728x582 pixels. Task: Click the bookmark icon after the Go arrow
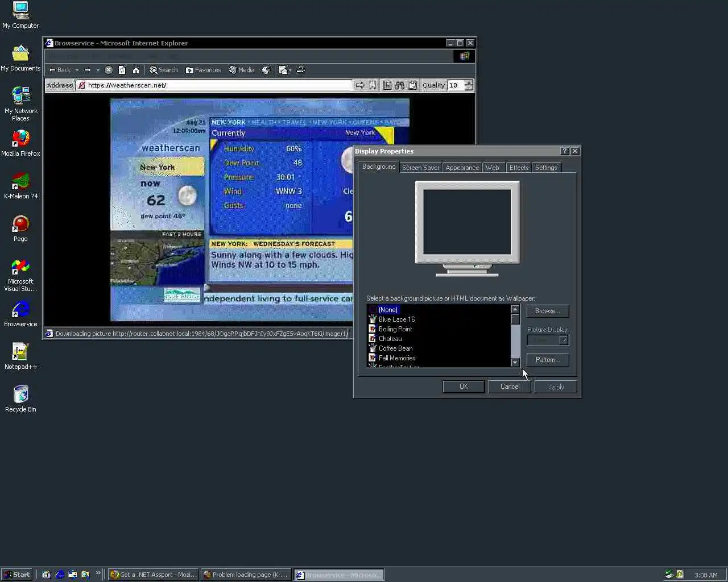(373, 85)
